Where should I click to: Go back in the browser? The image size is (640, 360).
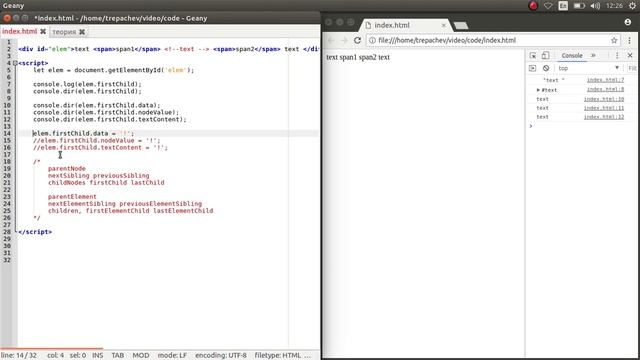[x=331, y=40]
